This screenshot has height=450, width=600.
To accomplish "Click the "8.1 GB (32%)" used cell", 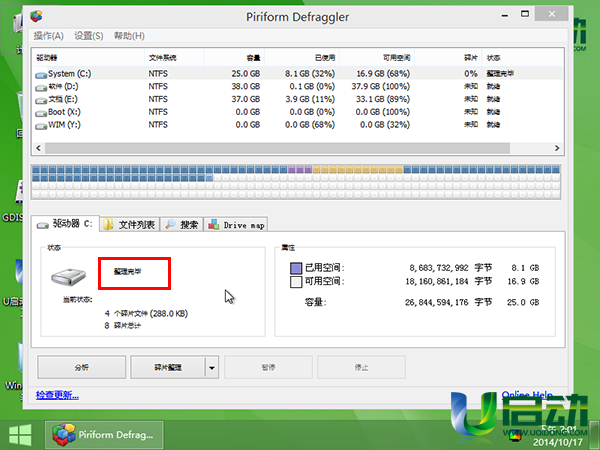I will [x=310, y=73].
